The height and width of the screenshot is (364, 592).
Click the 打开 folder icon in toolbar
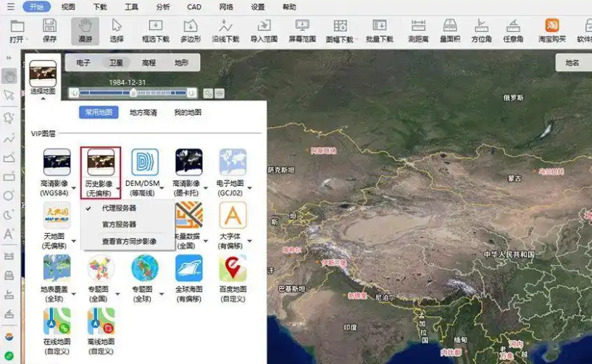(17, 27)
